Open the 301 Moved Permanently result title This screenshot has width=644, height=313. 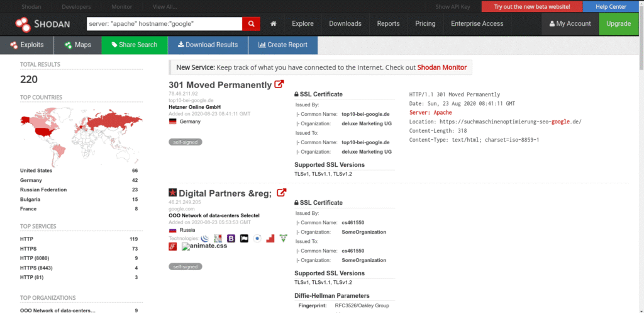point(220,85)
